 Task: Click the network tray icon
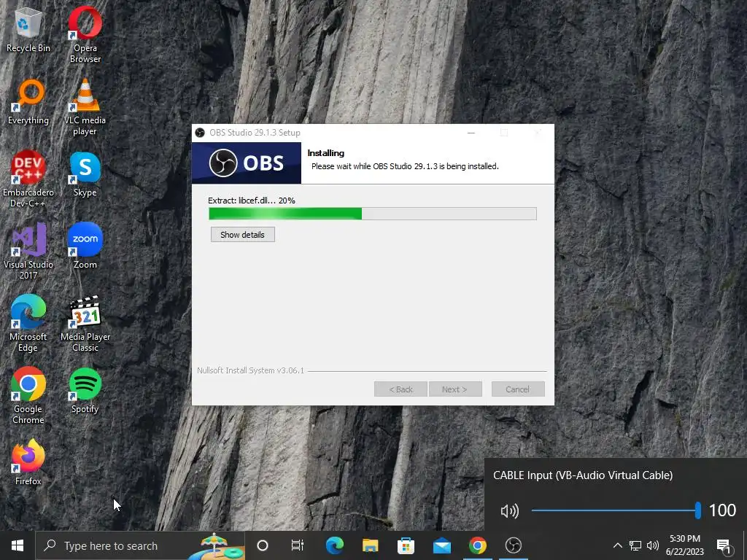coord(635,545)
